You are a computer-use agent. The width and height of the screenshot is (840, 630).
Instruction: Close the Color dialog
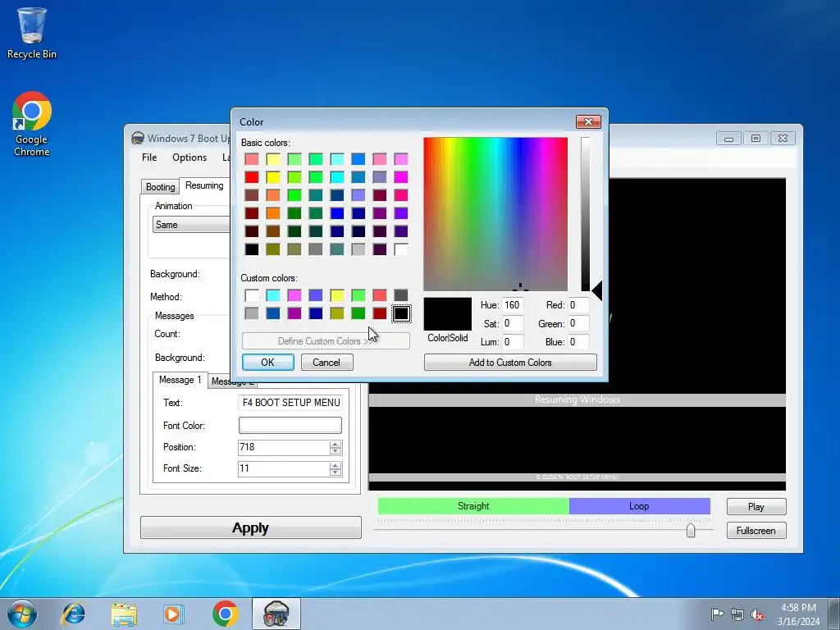(588, 121)
